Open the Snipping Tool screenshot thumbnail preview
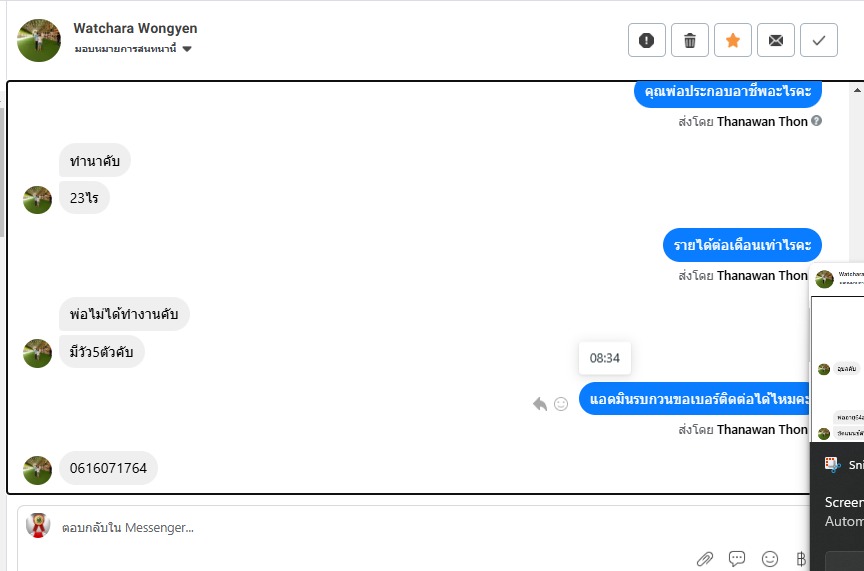Image resolution: width=864 pixels, height=571 pixels. pyautogui.click(x=837, y=353)
